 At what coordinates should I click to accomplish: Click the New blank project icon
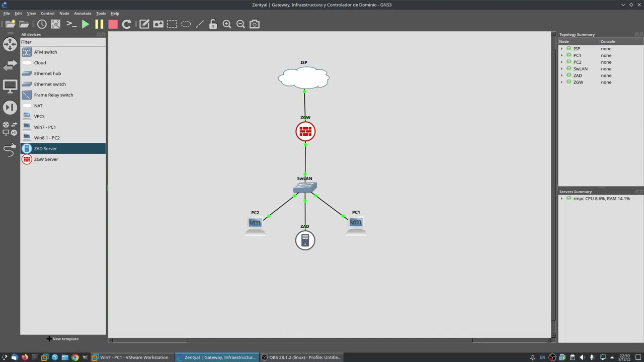pyautogui.click(x=10, y=24)
